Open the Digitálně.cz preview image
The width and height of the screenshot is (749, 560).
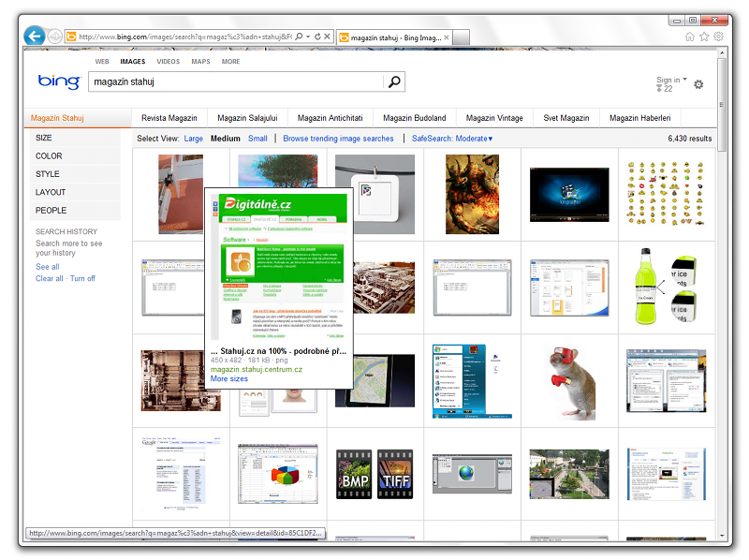279,268
